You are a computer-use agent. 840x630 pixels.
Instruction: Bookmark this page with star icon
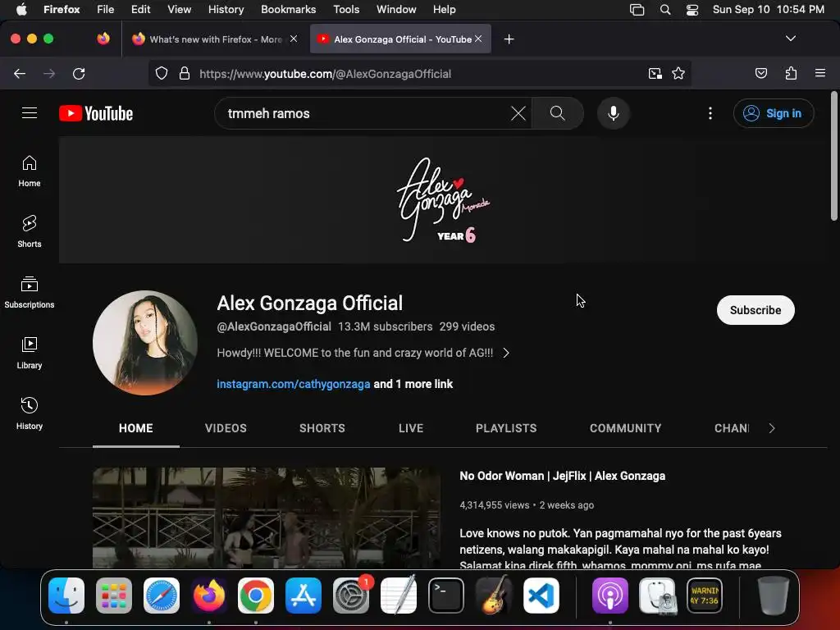pos(678,73)
